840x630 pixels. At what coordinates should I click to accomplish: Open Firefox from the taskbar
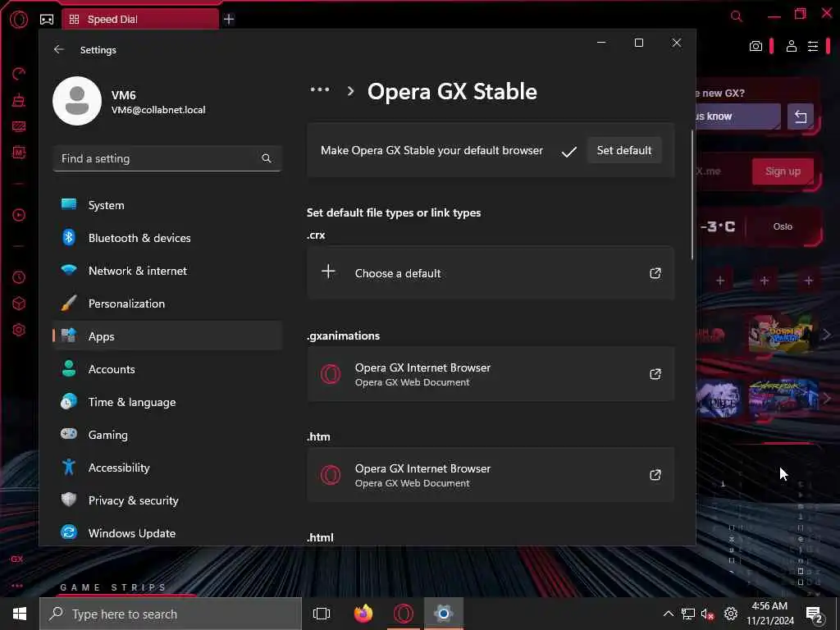(363, 614)
